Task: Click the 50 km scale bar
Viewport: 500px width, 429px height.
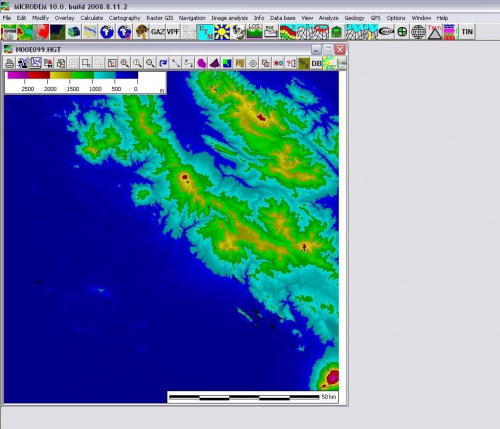Action: (253, 397)
